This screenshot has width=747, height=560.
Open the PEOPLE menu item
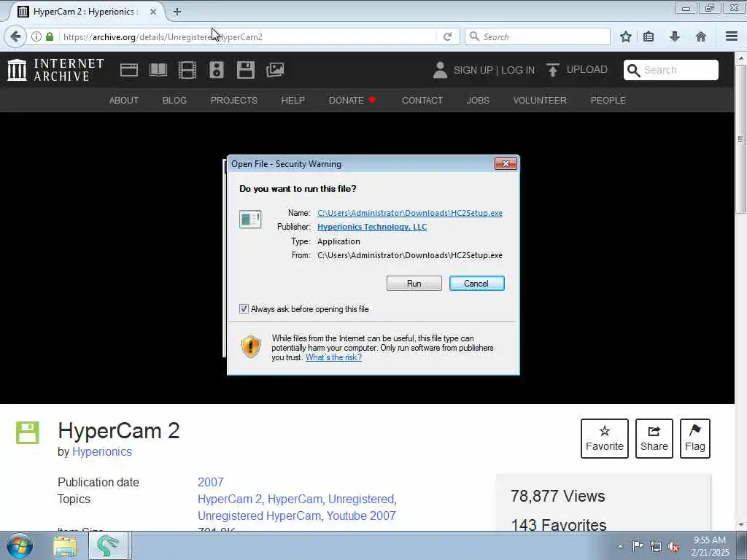pos(608,100)
